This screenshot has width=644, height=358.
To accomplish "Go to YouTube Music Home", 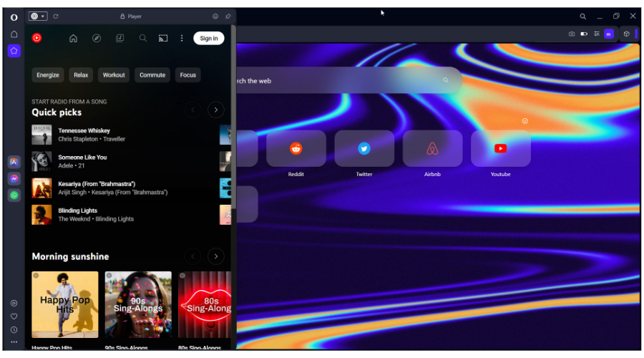I will click(73, 38).
